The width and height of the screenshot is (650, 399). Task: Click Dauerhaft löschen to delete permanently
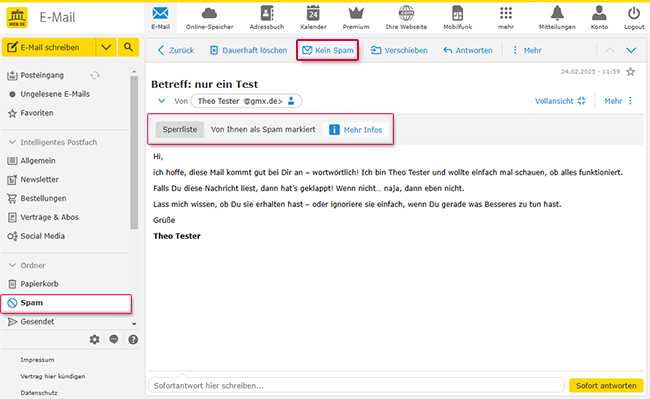click(x=248, y=51)
